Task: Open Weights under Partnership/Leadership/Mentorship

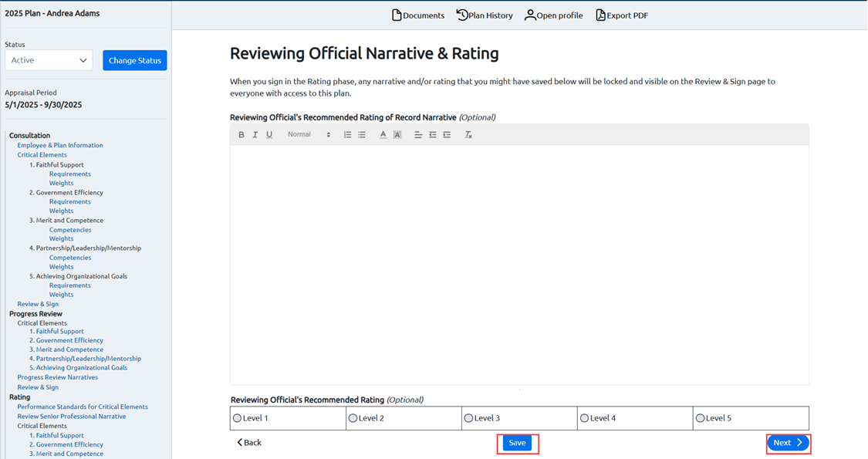Action: click(61, 267)
